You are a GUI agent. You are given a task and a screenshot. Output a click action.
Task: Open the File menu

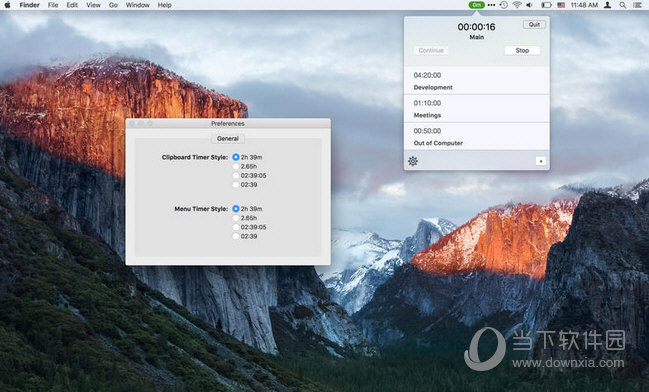click(x=53, y=5)
